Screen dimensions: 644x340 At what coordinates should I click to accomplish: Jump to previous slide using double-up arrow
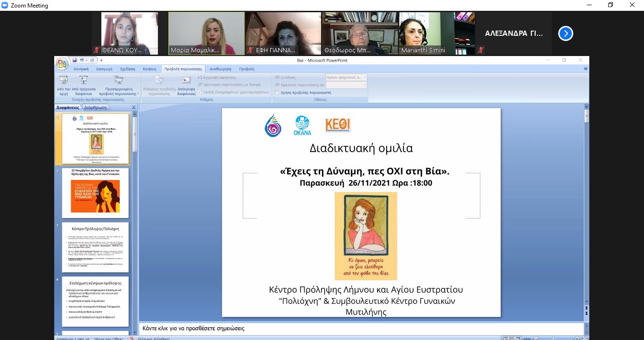pyautogui.click(x=586, y=307)
